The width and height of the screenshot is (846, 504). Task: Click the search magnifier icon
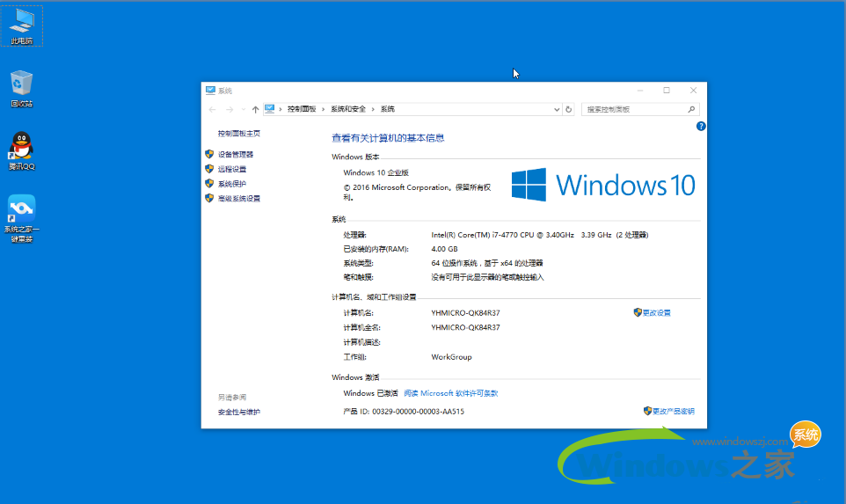[x=691, y=110]
